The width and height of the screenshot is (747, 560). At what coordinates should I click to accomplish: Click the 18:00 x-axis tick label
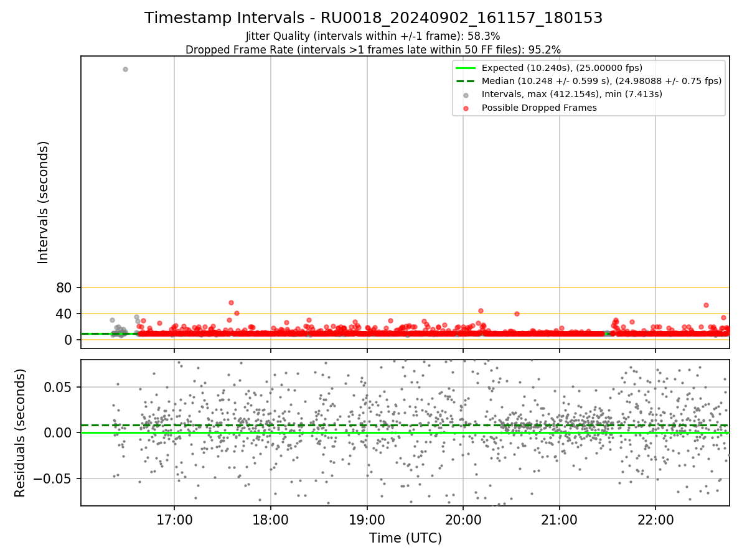point(270,520)
